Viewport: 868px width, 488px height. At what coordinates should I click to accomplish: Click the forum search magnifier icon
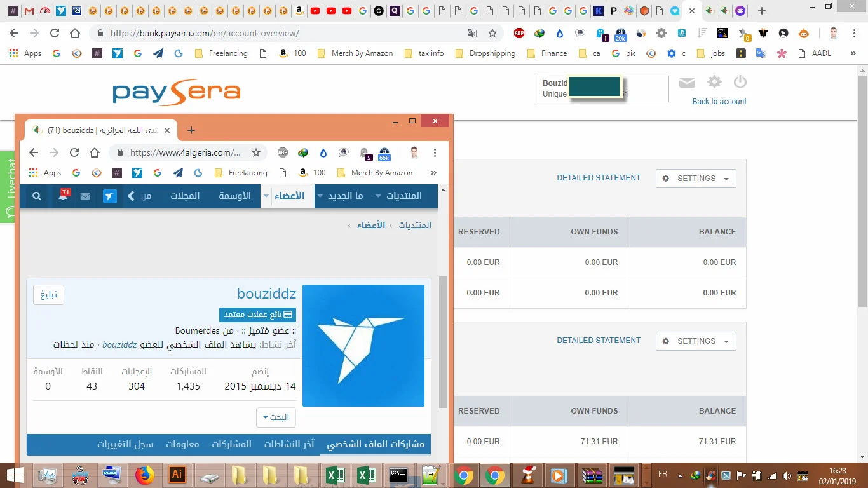pyautogui.click(x=37, y=196)
